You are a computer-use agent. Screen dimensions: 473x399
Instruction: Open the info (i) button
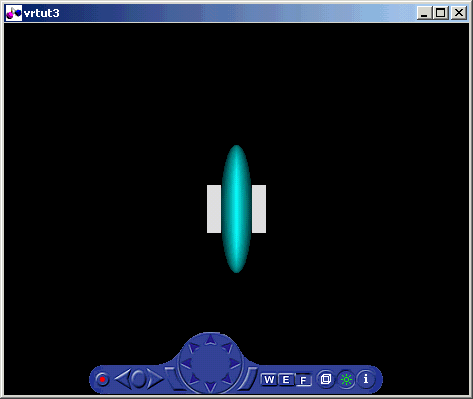click(x=366, y=379)
